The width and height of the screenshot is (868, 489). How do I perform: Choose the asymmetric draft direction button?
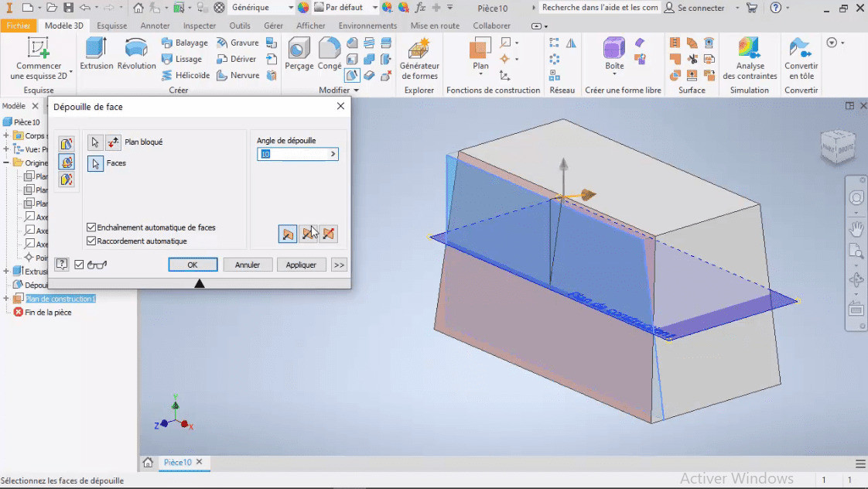pyautogui.click(x=328, y=234)
